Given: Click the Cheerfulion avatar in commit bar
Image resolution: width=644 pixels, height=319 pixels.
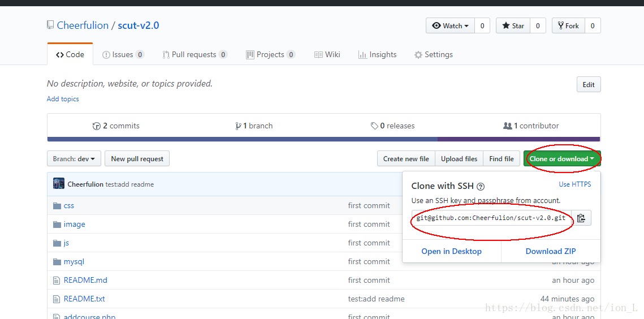Looking at the screenshot, I should 59,184.
